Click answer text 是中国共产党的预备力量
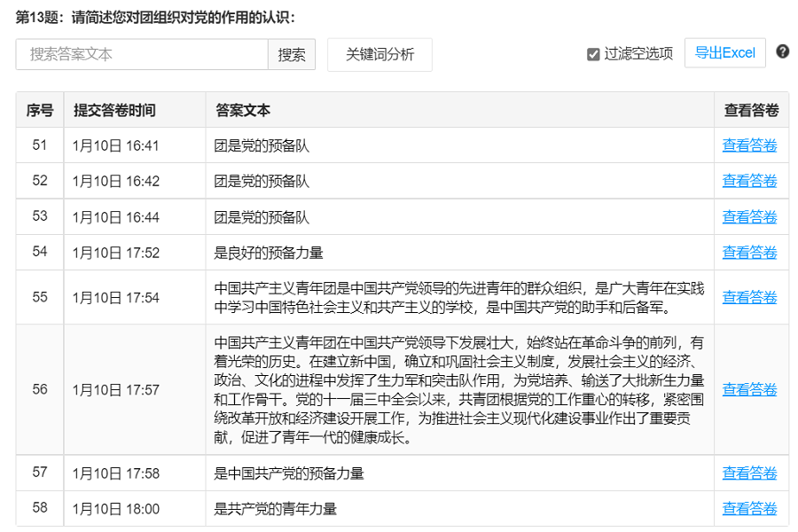The image size is (798, 532). coord(288,474)
